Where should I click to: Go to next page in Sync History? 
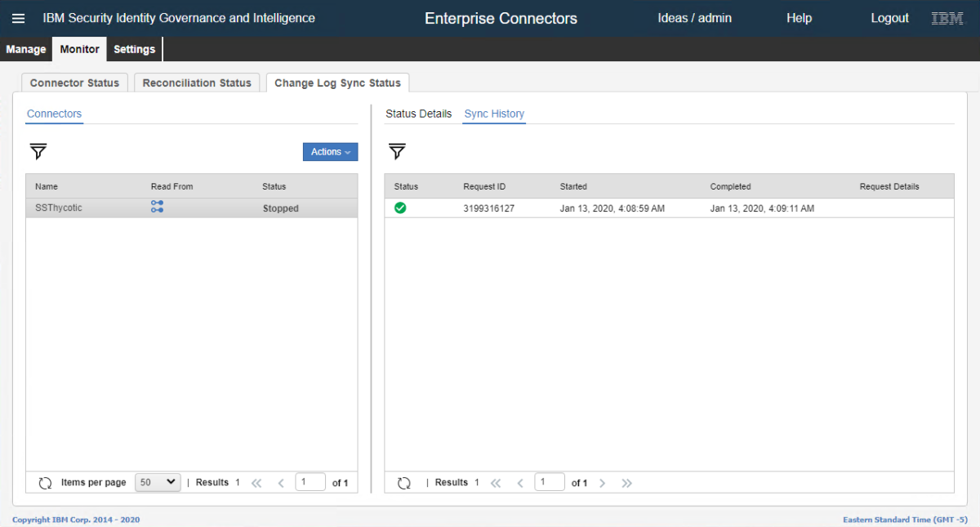[602, 483]
